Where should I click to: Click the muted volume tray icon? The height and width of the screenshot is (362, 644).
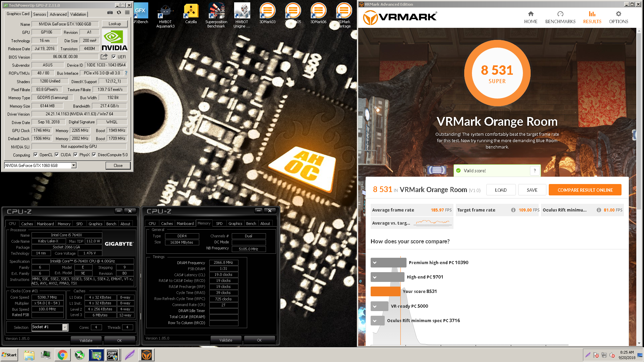tap(612, 355)
